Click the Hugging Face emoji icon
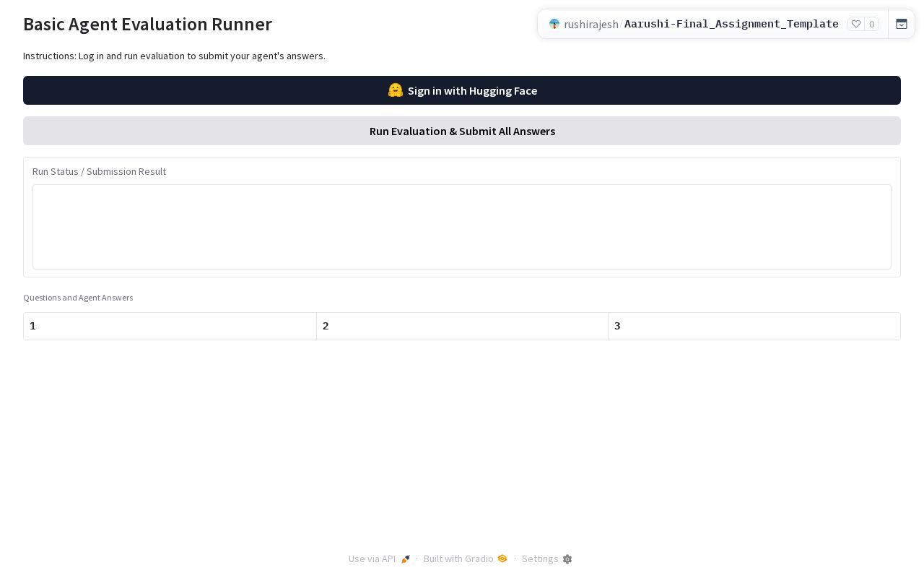Viewport: 924px width, 578px height. (395, 90)
